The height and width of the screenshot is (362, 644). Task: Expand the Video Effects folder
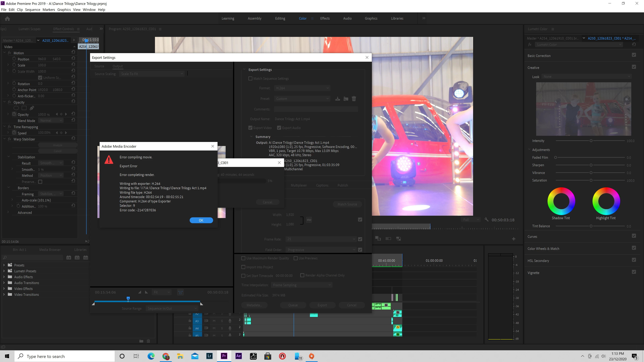coord(4,289)
